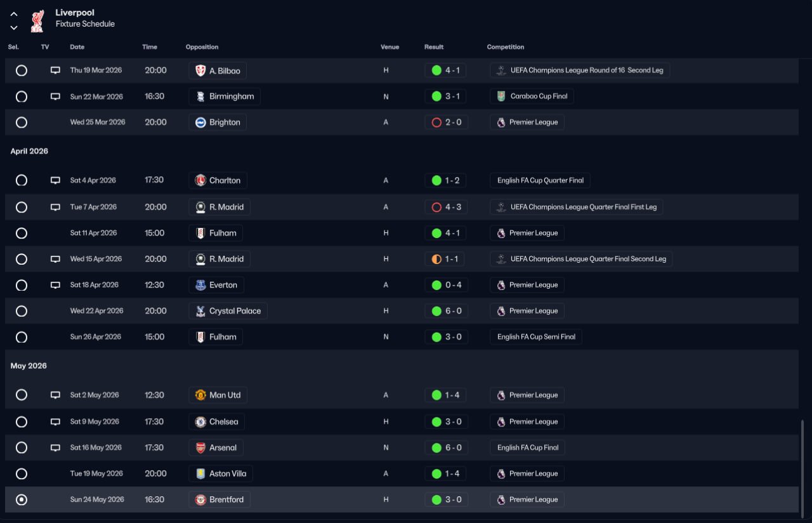This screenshot has width=812, height=523.
Task: Click the Brighton club badge
Action: 200,122
